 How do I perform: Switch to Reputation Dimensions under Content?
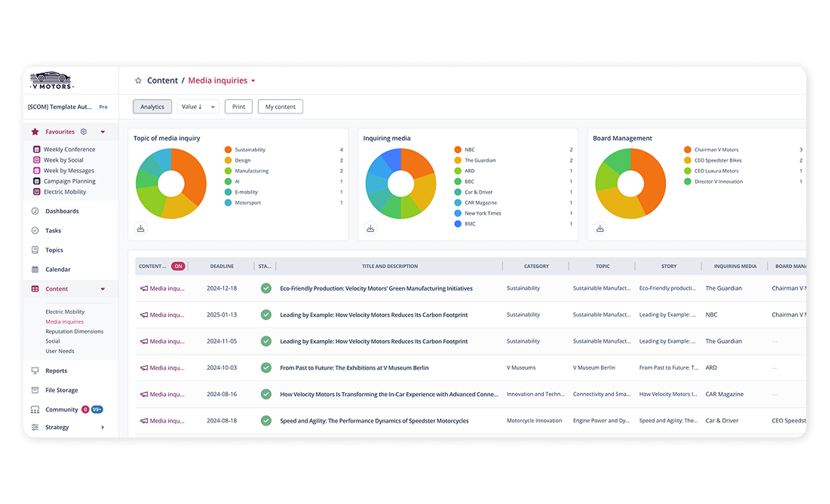(74, 331)
